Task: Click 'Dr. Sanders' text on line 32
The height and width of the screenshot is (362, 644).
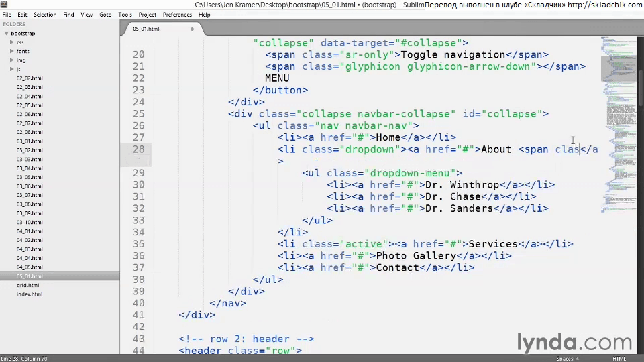Action: (459, 208)
